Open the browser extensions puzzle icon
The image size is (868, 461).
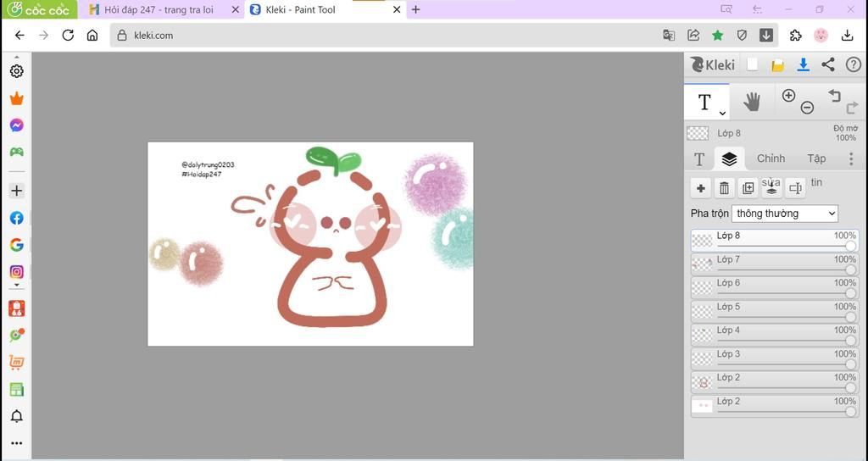point(795,36)
